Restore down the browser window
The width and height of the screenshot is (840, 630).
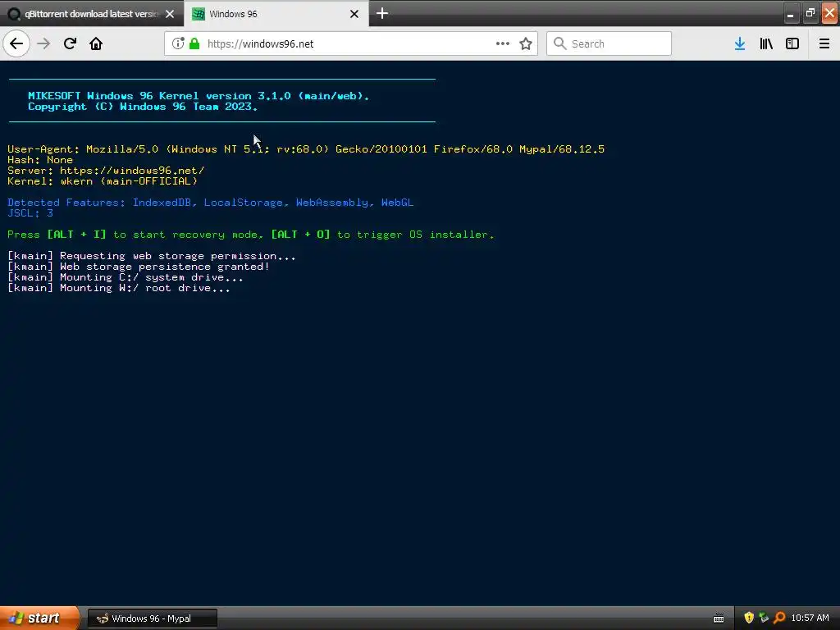coord(810,13)
